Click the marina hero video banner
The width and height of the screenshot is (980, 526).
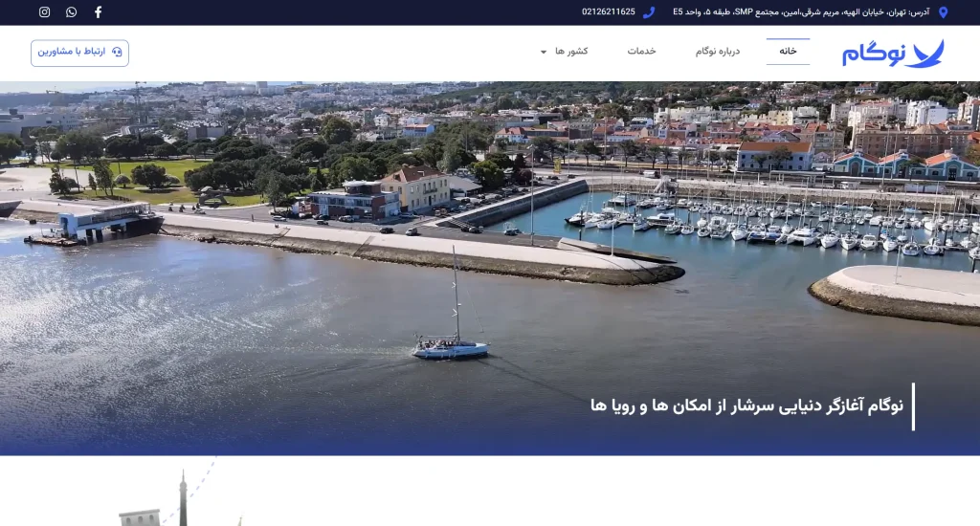click(x=490, y=268)
